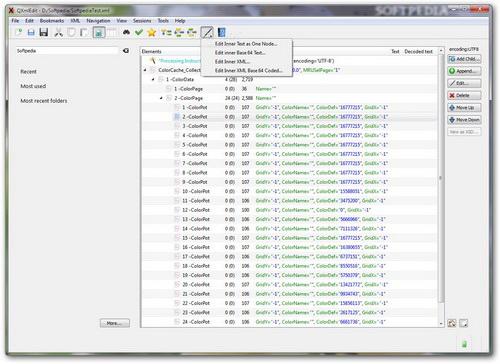Click the green status icon at the window bottom right
Viewport: 500px width, 364px height.
point(464,344)
